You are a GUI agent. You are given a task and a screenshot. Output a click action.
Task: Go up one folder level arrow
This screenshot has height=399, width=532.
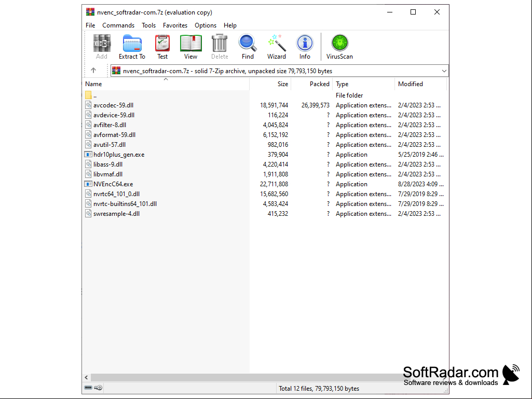(93, 70)
